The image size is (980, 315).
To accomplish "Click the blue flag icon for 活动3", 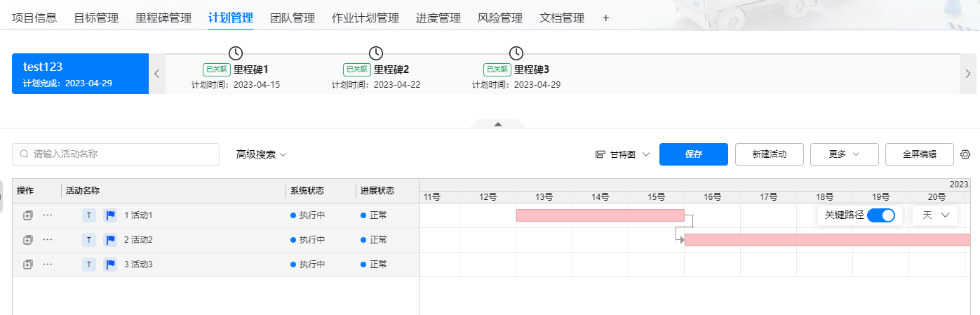I will tap(110, 264).
